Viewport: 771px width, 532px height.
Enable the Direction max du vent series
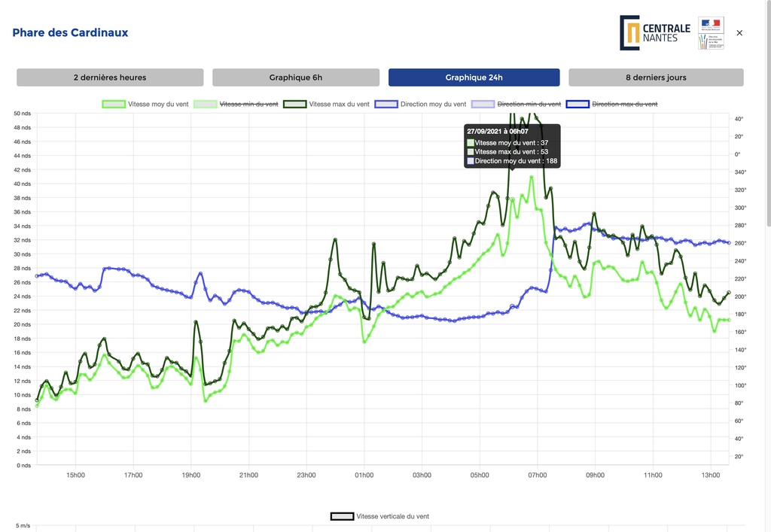624,104
